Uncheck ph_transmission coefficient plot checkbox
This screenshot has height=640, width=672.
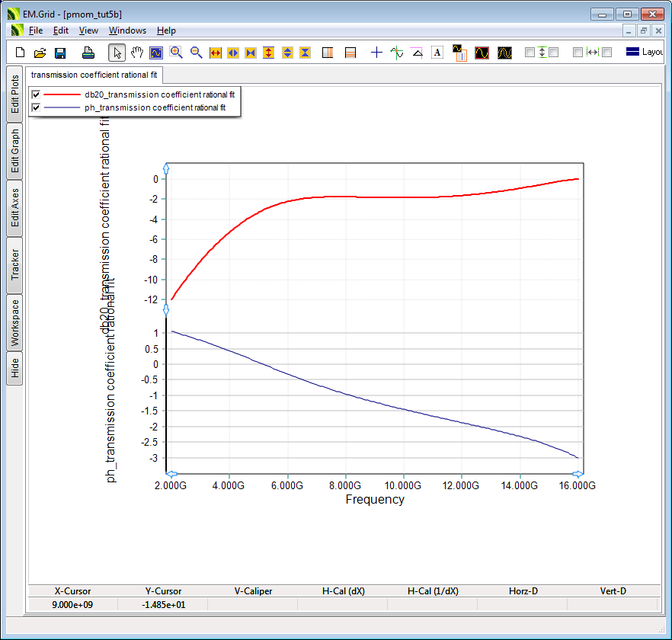click(35, 108)
